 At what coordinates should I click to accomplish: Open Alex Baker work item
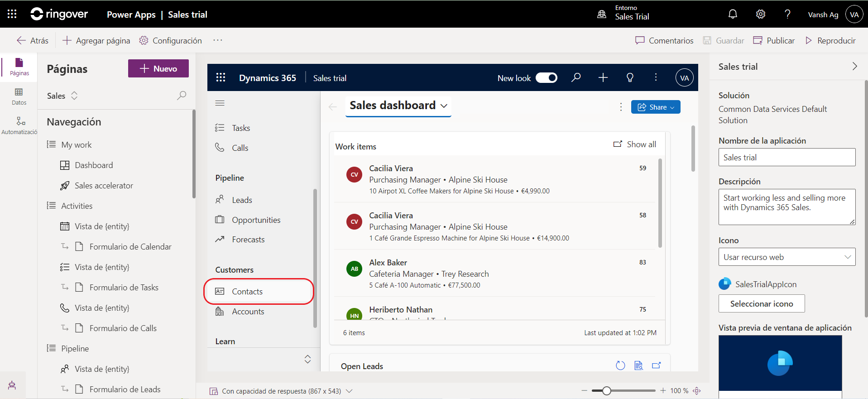[x=495, y=273]
